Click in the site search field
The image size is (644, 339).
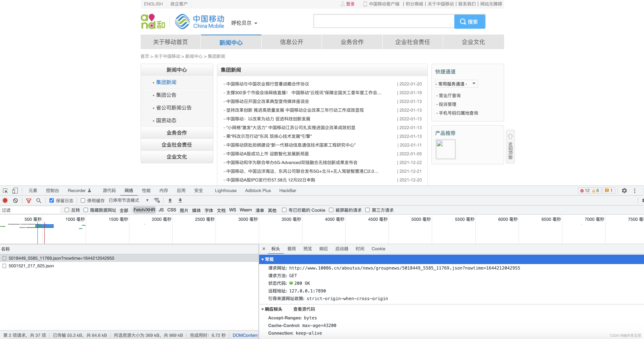(384, 21)
